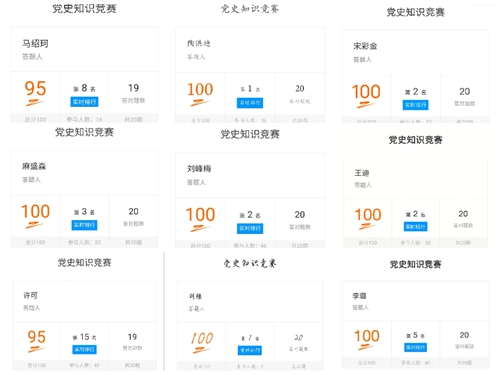Image resolution: width=500 pixels, height=375 pixels.
Task: Click 麻盛淼's rank 第3名 text
Action: [x=84, y=212]
